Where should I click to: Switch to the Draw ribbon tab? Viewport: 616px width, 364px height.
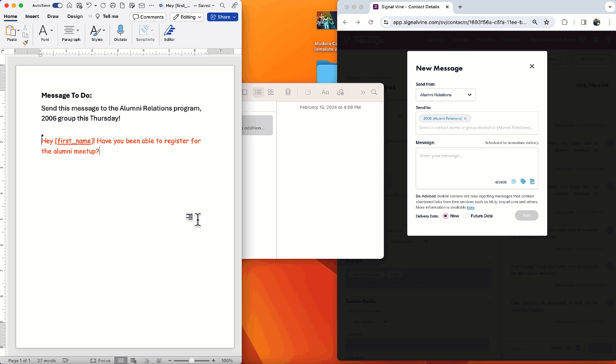[53, 16]
